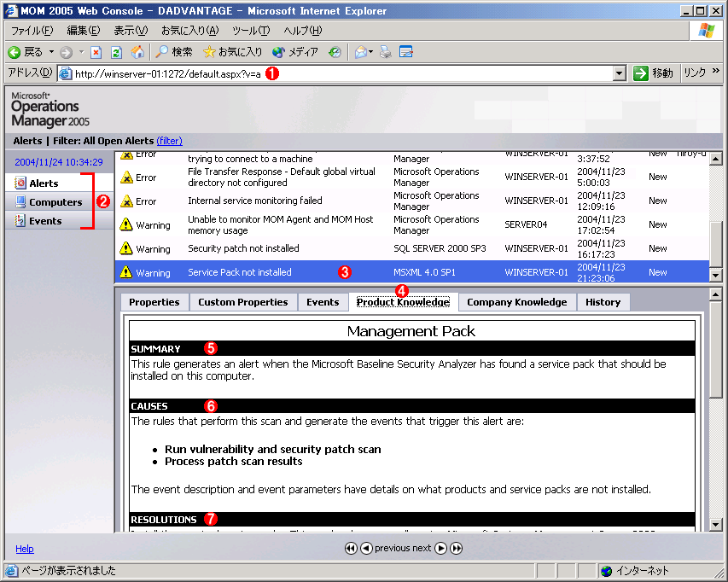728x582 pixels.
Task: Open the Search (検索) toolbar button
Action: pos(173,52)
